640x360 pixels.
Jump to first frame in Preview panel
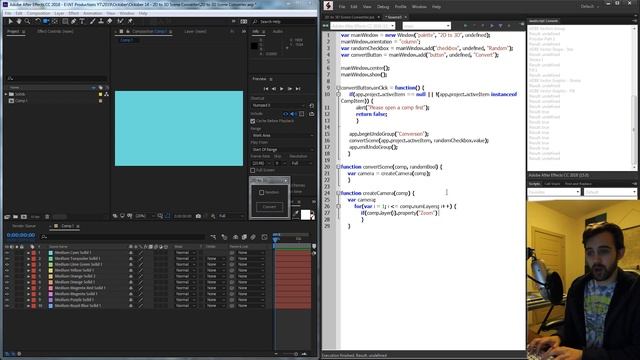click(266, 89)
